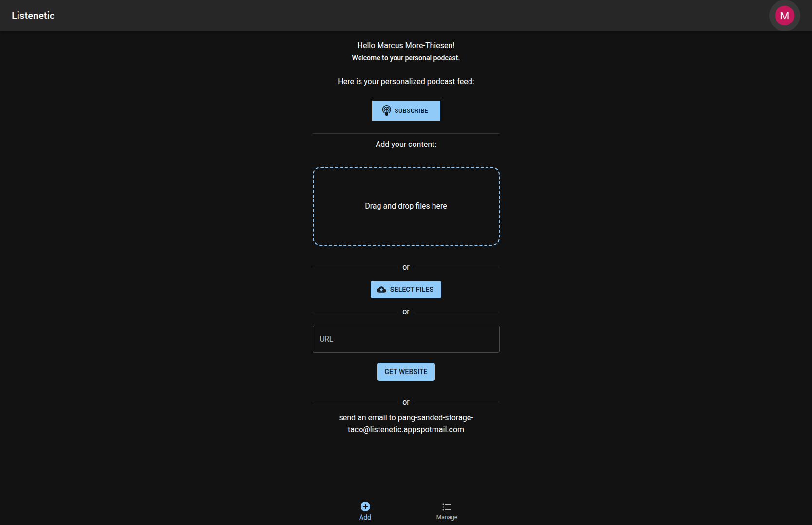812x525 pixels.
Task: Click the listenetic.appspotmail.com email address text
Action: (406, 424)
